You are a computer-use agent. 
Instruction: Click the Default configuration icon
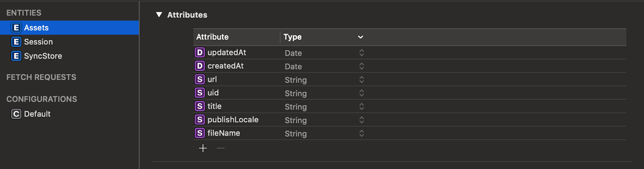[x=16, y=114]
